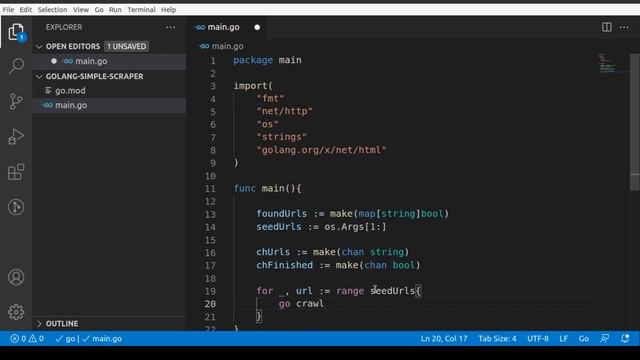Click the foundUrls variable on line 13
Image resolution: width=640 pixels, height=360 pixels.
pyautogui.click(x=282, y=214)
